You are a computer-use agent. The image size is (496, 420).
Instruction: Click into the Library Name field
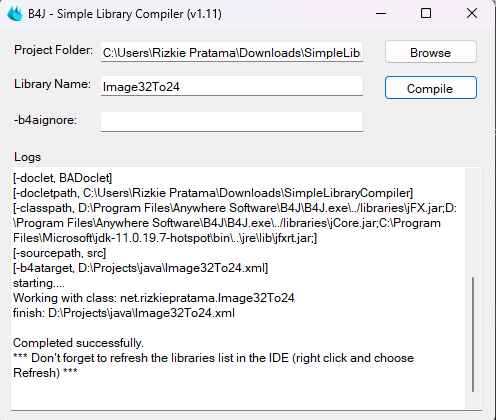click(x=232, y=86)
